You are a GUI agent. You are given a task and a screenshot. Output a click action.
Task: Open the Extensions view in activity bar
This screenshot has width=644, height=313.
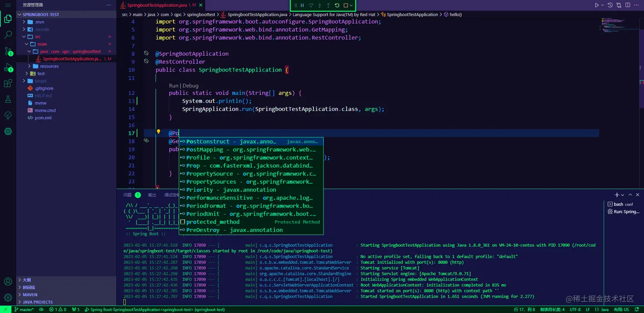tap(8, 83)
